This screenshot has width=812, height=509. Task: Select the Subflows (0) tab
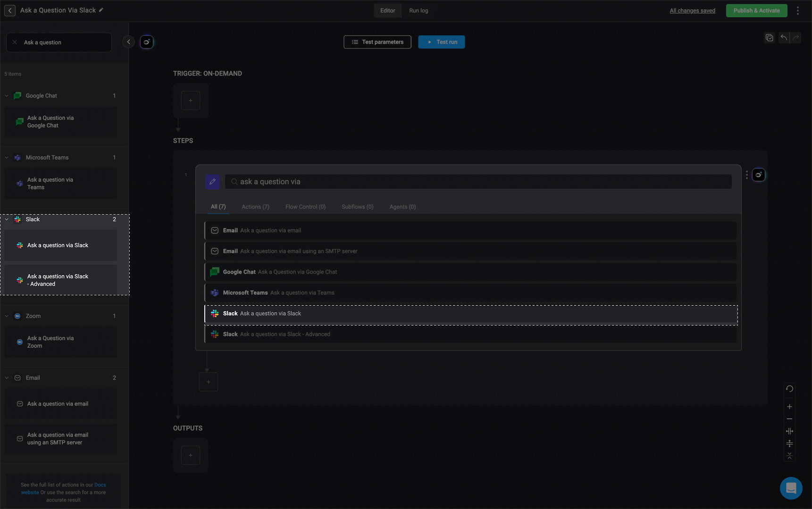357,207
